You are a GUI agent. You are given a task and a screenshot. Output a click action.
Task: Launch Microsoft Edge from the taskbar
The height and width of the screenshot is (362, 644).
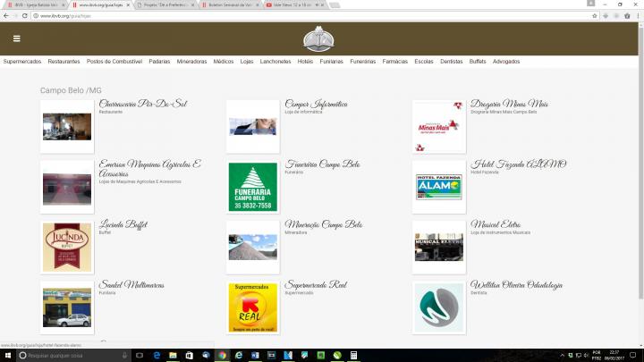157,356
